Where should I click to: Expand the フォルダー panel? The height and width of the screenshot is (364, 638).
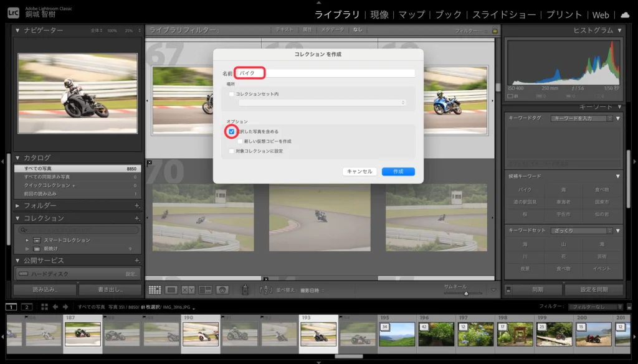click(17, 205)
